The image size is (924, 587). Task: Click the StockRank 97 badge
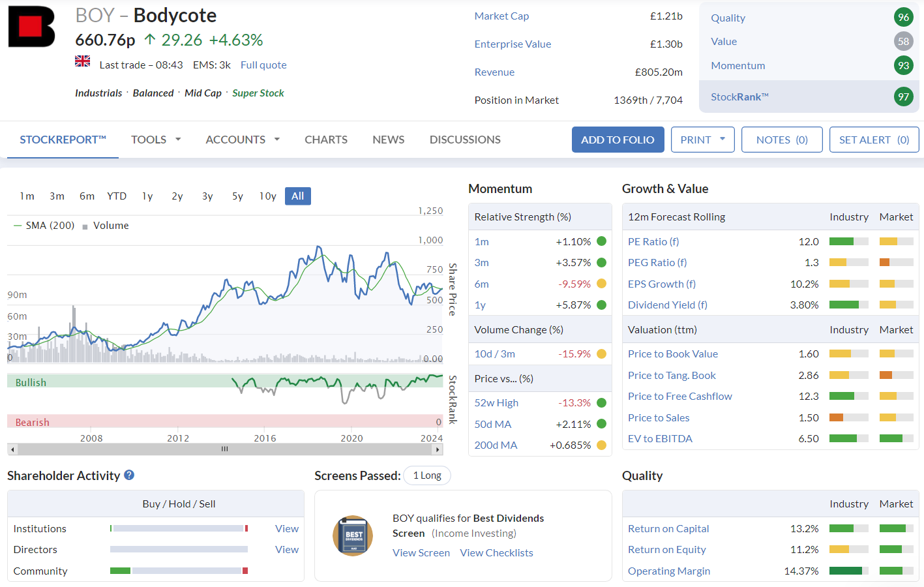click(x=903, y=97)
